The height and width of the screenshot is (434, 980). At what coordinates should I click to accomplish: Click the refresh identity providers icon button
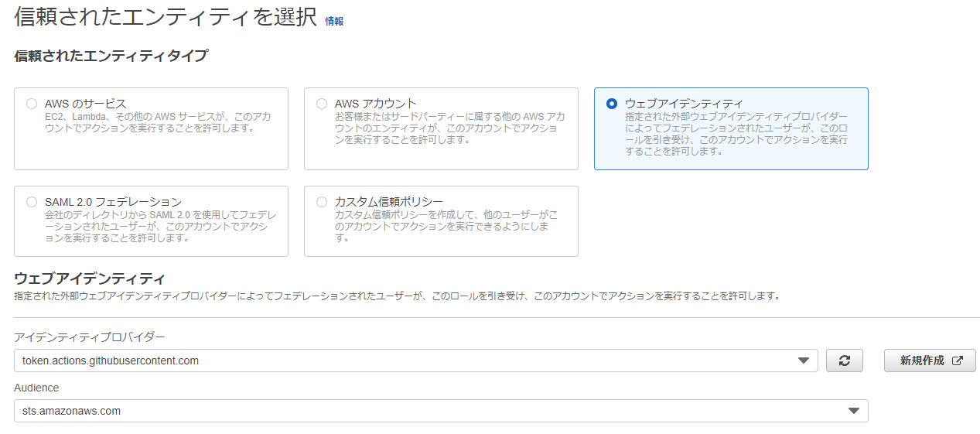tap(845, 361)
